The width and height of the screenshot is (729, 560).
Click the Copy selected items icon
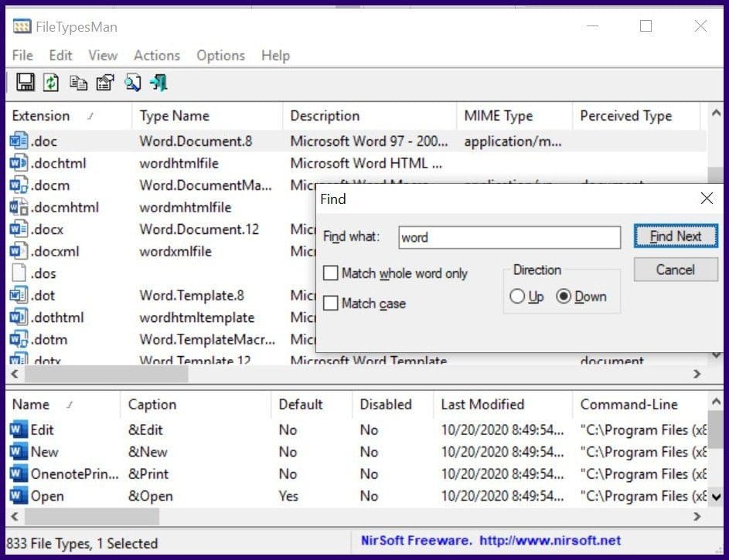click(x=78, y=83)
